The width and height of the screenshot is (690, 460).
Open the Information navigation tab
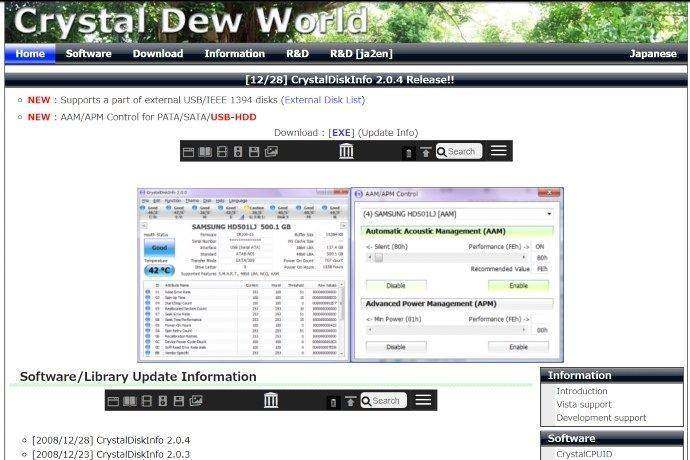point(235,54)
